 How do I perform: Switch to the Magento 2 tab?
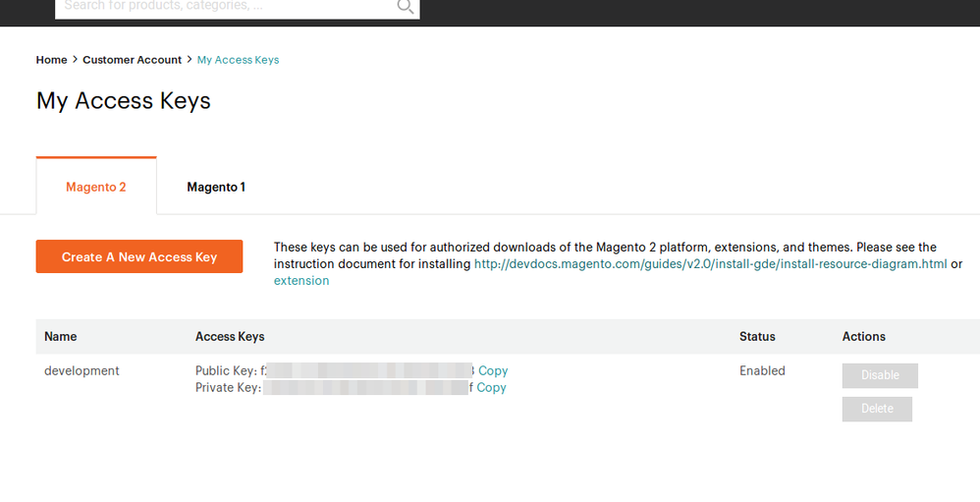point(96,187)
